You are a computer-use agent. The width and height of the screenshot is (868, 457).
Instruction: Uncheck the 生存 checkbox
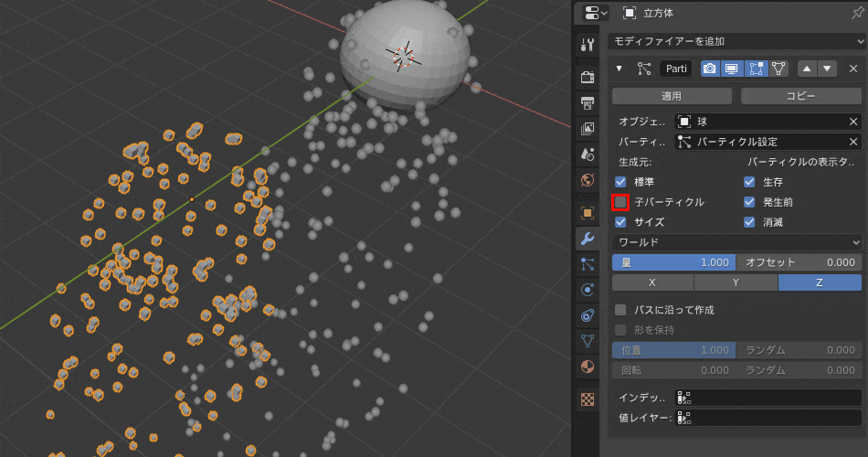pyautogui.click(x=749, y=182)
